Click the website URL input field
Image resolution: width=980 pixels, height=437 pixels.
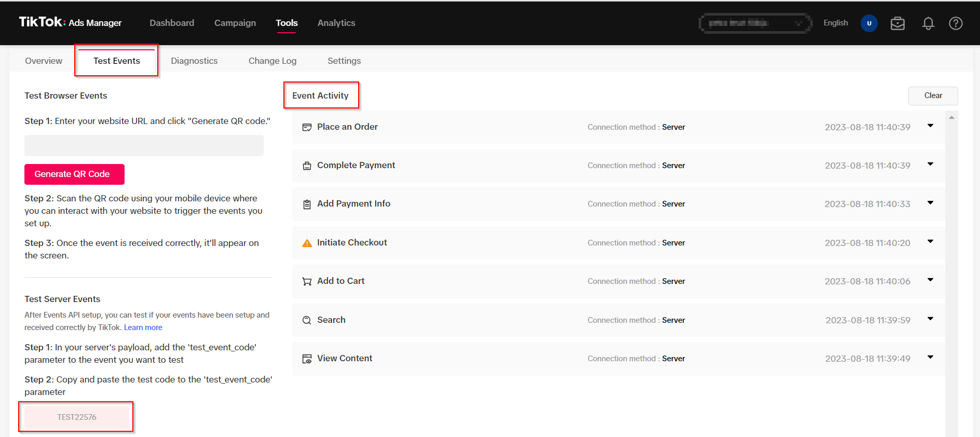(144, 146)
